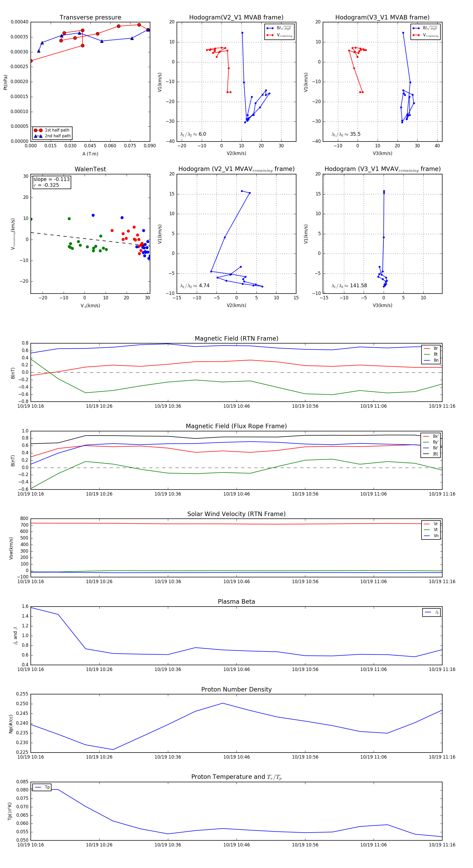Click the beta legend in Plasma Beta plot
This screenshot has width=473, height=868.
[x=431, y=612]
